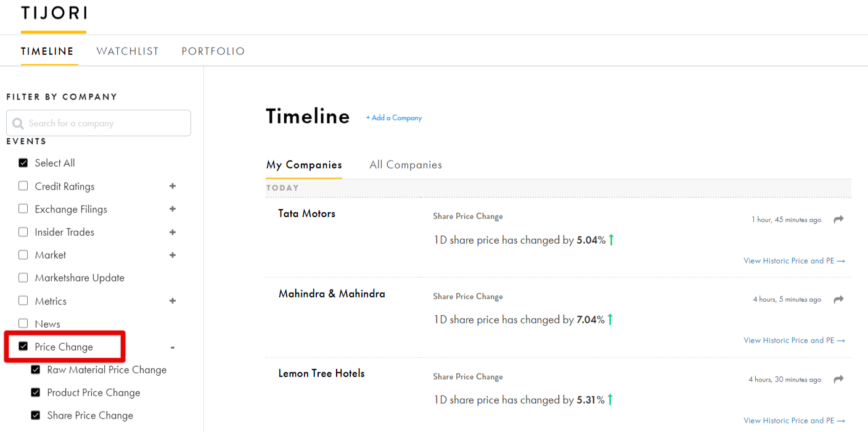This screenshot has width=868, height=432.
Task: Uncheck Raw Material Price Change
Action: pos(36,370)
